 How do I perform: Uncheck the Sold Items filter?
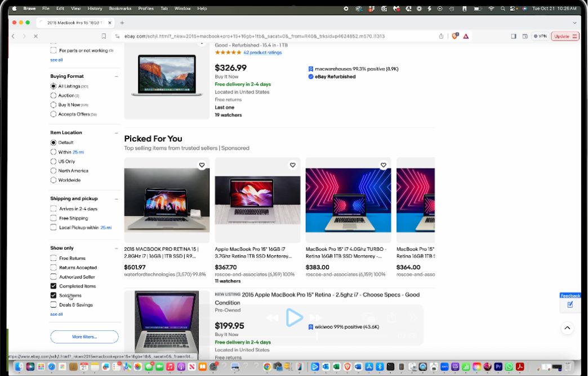(54, 295)
